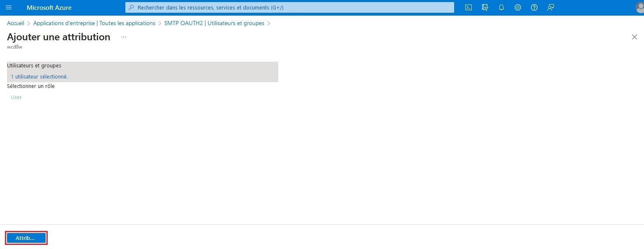Click the Sélectionner un rôle label
This screenshot has height=249, width=644.
click(x=31, y=86)
